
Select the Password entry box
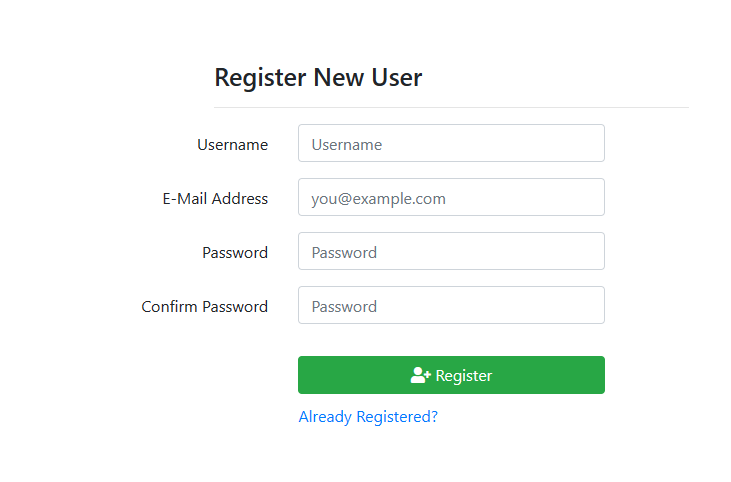click(451, 251)
